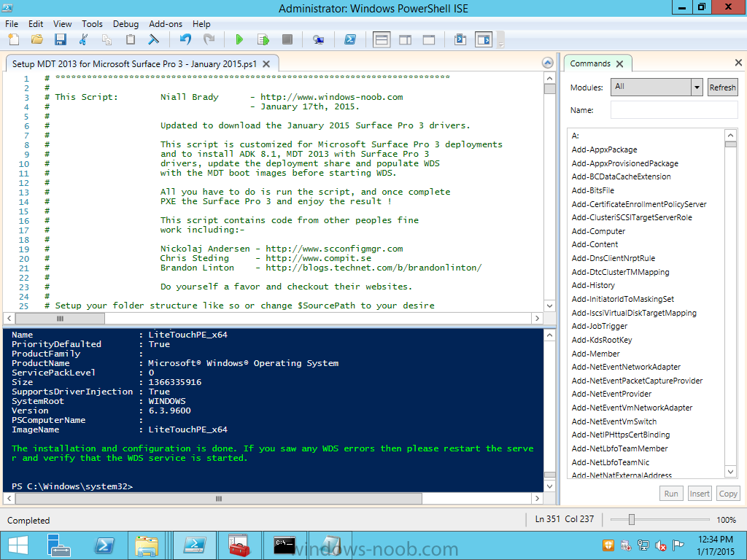Select the Commands add-on tab
The image size is (747, 560).
590,63
